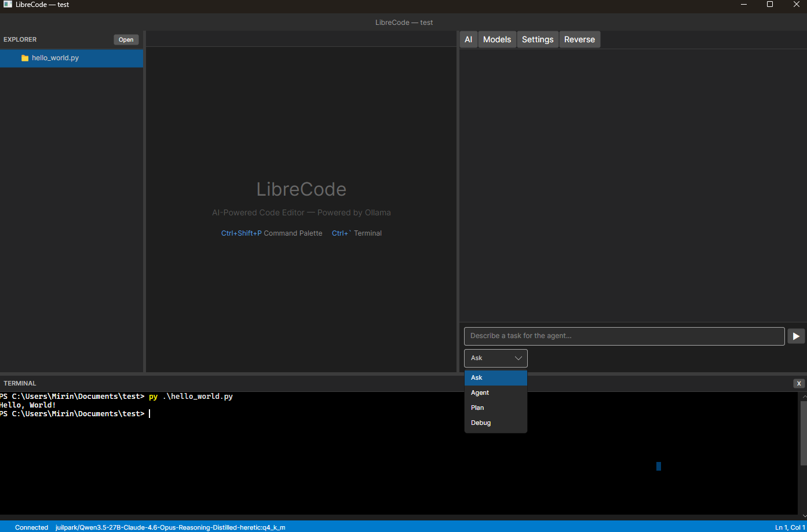Viewport: 807px width, 532px height.
Task: Open the hello_world.py file in Explorer
Action: pos(71,58)
